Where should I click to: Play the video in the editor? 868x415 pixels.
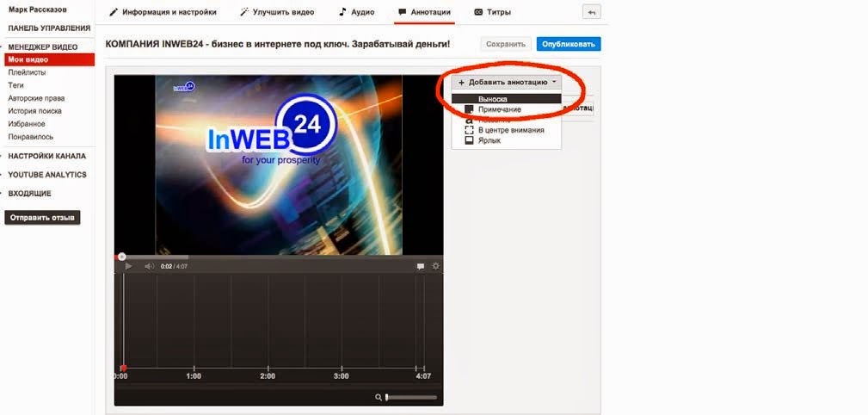128,267
